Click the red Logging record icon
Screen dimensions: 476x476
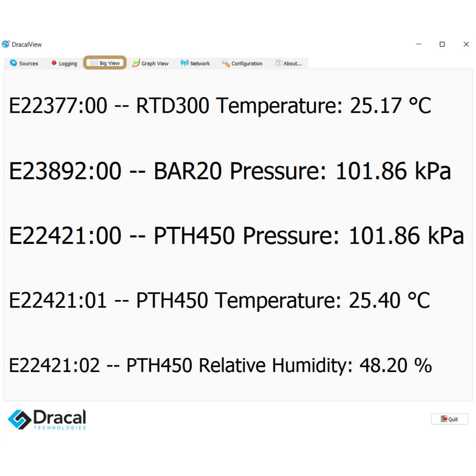(x=54, y=63)
